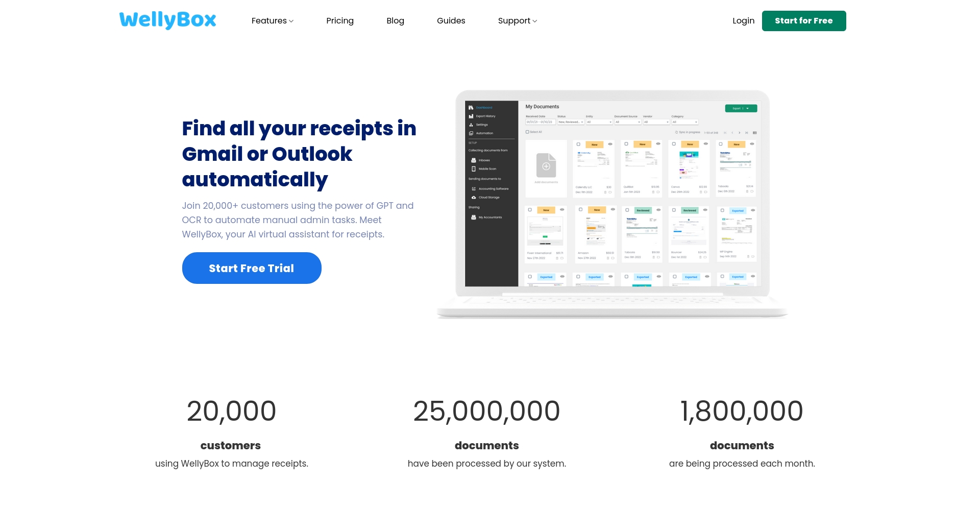Open the Pricing page

click(x=340, y=21)
